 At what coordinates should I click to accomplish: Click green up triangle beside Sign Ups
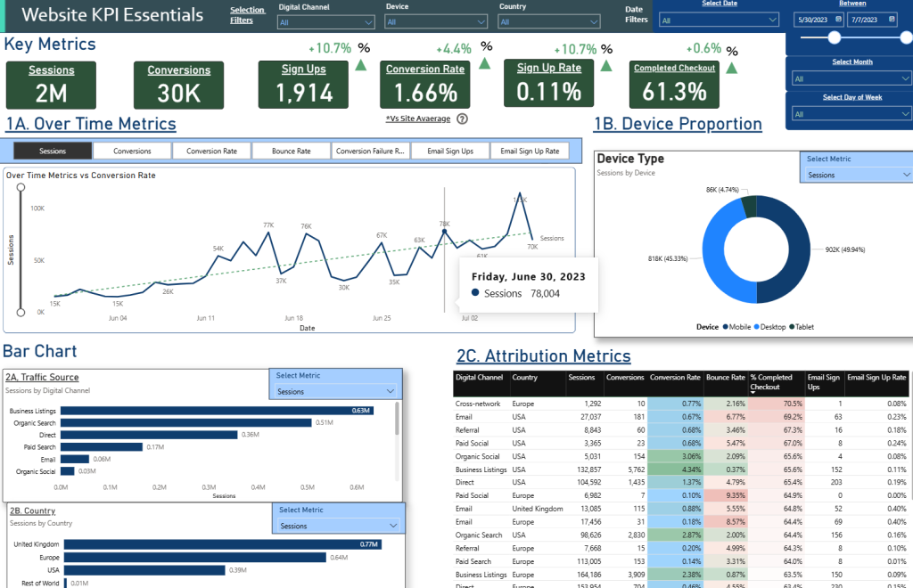pyautogui.click(x=360, y=65)
